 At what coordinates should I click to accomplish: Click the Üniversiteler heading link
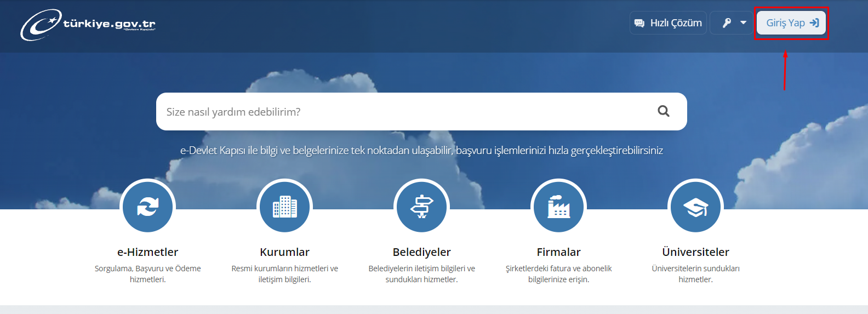click(696, 252)
